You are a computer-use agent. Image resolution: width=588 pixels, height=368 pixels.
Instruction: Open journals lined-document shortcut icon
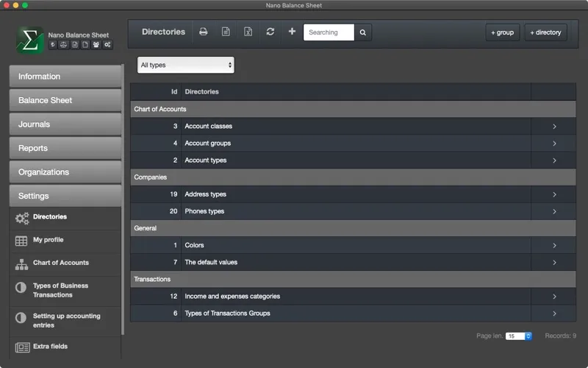pos(75,45)
